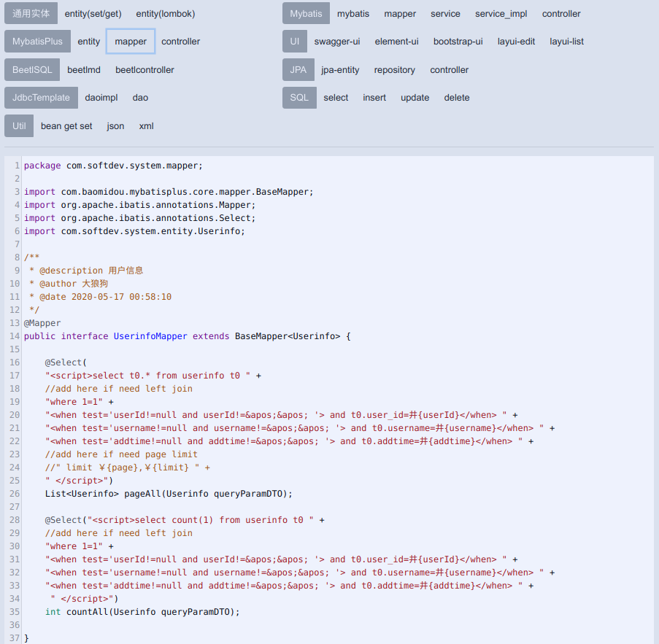This screenshot has height=644, width=659.
Task: Open the MybatisPlus group's mapper template
Action: tap(131, 42)
